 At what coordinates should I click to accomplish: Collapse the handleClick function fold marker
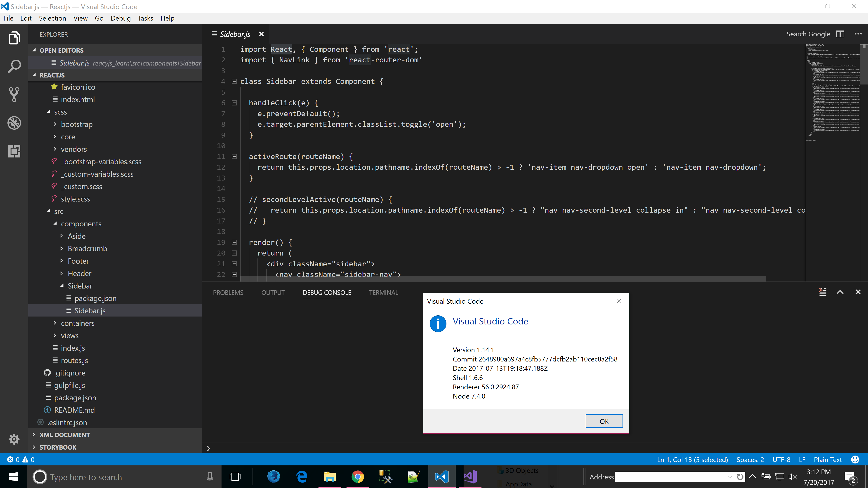point(234,103)
